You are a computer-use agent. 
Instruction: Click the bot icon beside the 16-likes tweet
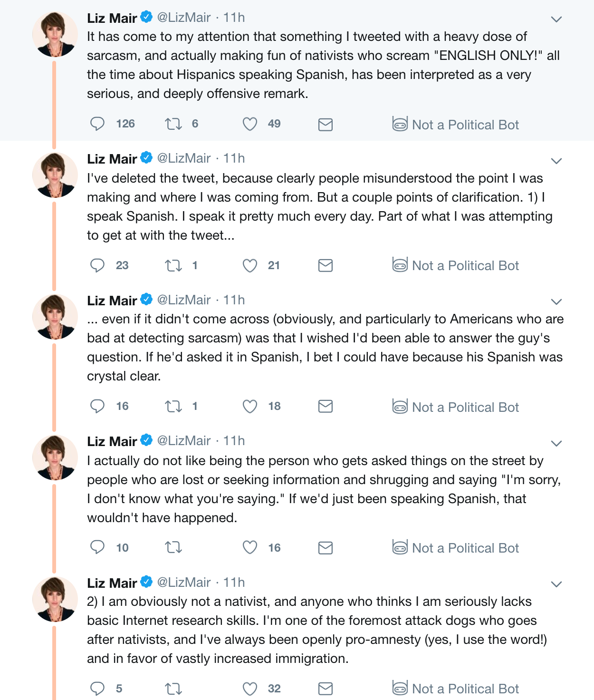click(x=400, y=547)
